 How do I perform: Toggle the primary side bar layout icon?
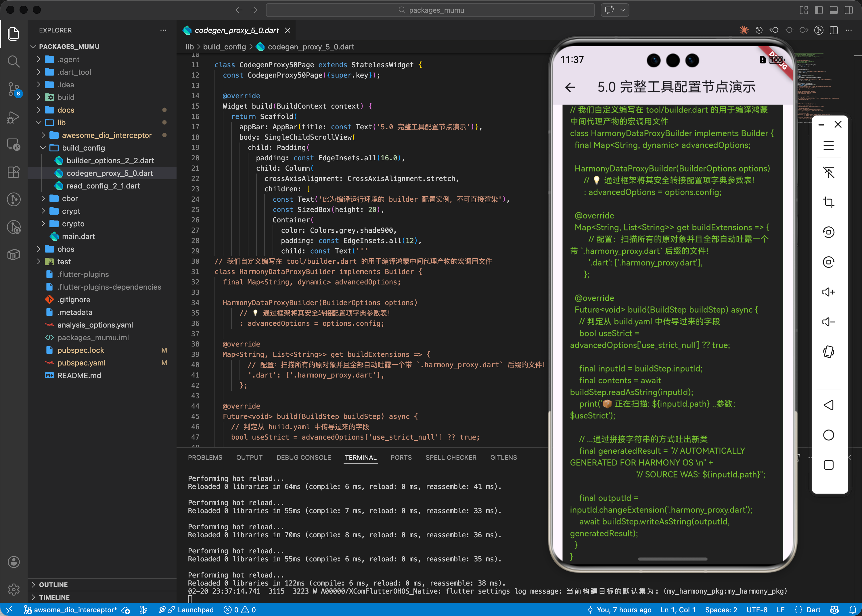(819, 10)
